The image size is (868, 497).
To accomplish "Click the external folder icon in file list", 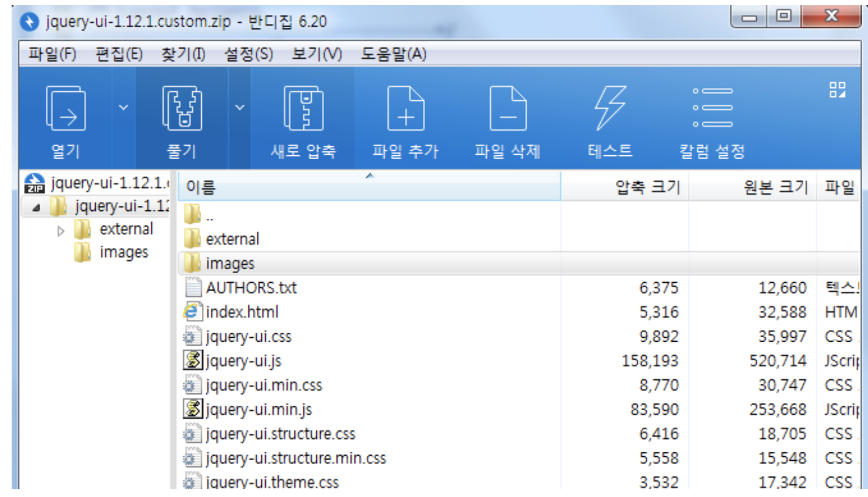I will tap(192, 239).
